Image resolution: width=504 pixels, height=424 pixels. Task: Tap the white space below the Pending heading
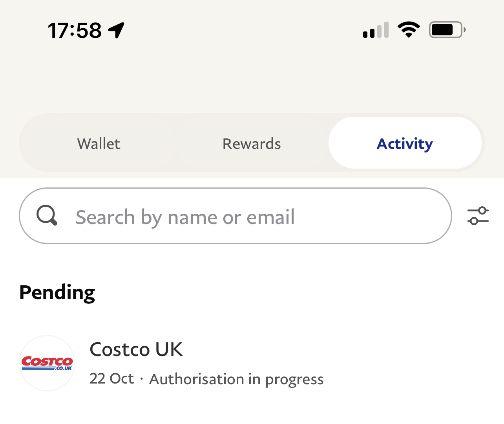pyautogui.click(x=251, y=318)
